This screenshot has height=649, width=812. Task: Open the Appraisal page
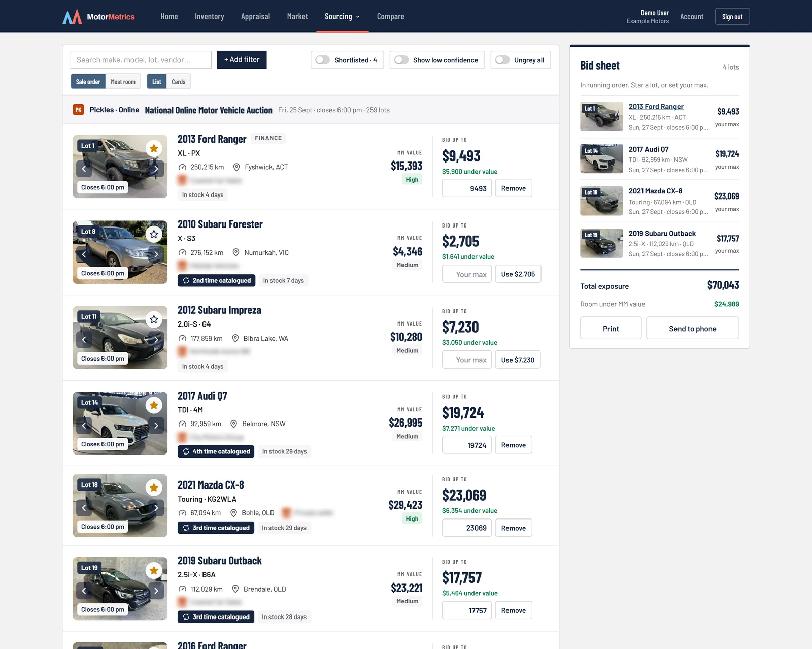(256, 16)
